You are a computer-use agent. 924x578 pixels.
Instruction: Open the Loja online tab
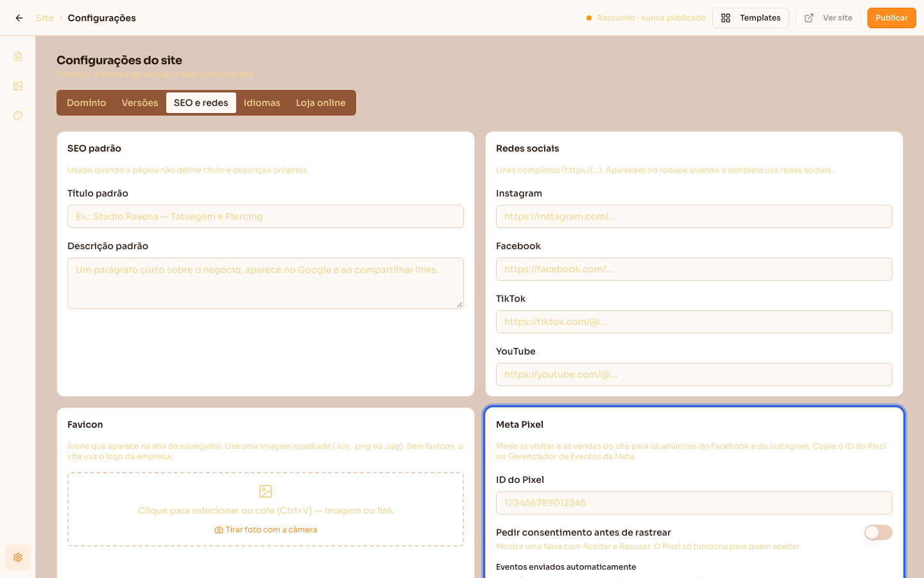pyautogui.click(x=321, y=103)
